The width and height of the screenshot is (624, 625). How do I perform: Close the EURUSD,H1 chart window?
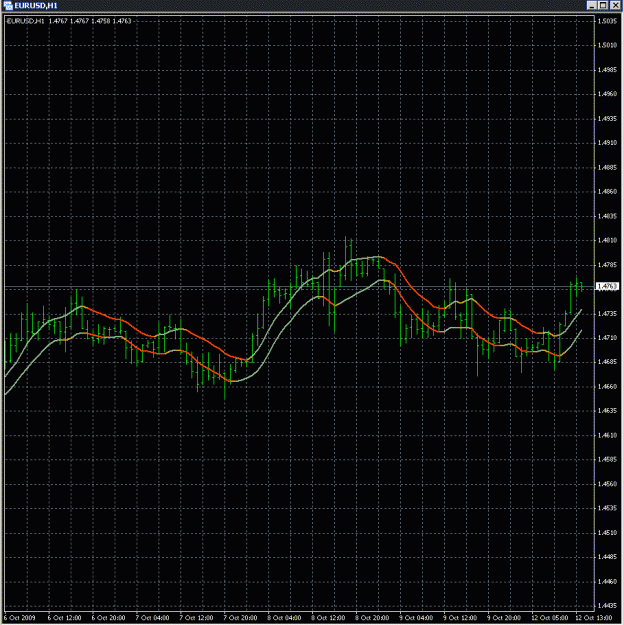(x=615, y=5)
